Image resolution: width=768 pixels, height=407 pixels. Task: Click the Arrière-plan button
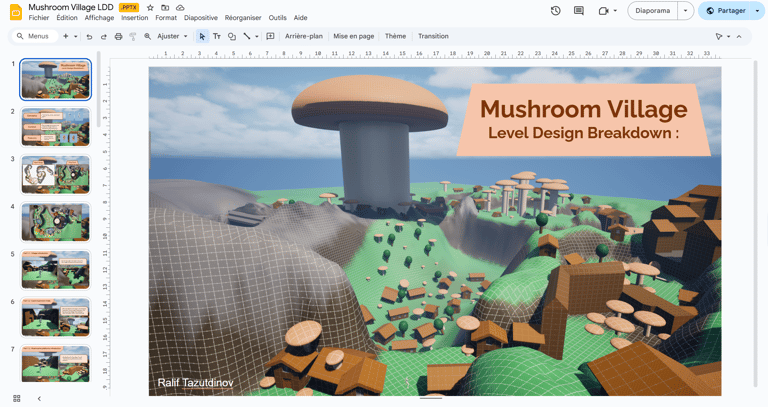click(304, 36)
